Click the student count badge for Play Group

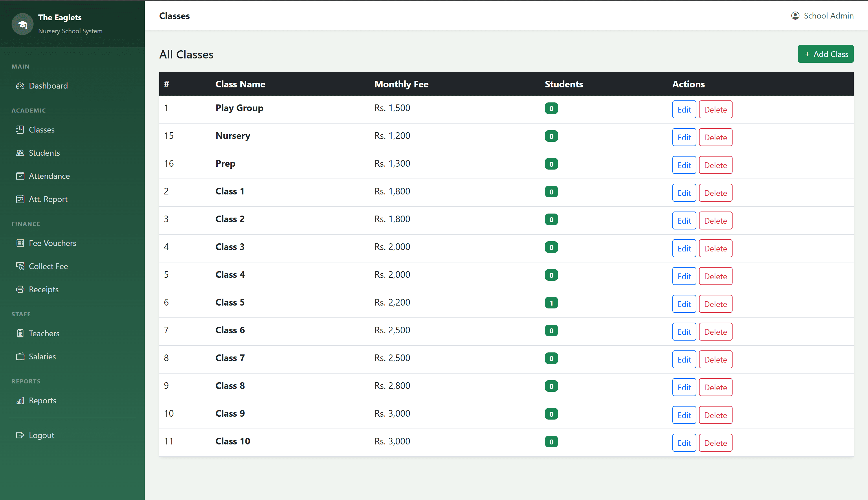pyautogui.click(x=551, y=109)
